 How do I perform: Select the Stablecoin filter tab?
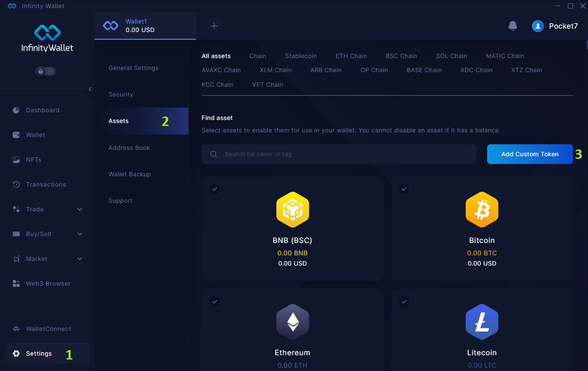point(301,56)
